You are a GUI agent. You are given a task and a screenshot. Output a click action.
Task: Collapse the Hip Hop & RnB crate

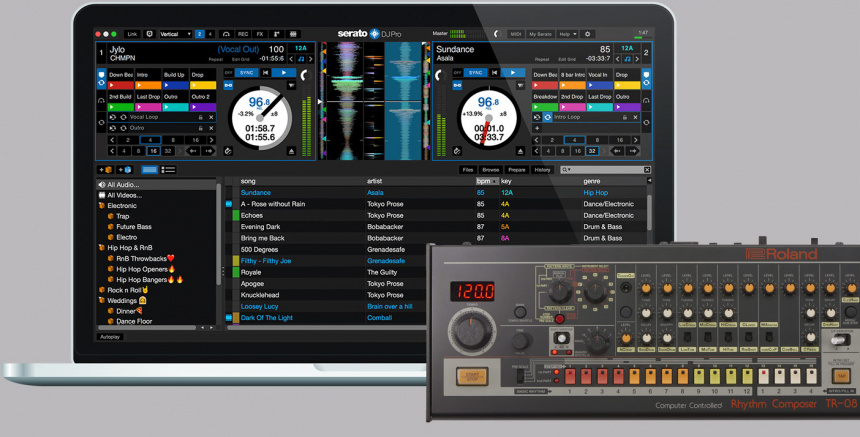[101, 247]
